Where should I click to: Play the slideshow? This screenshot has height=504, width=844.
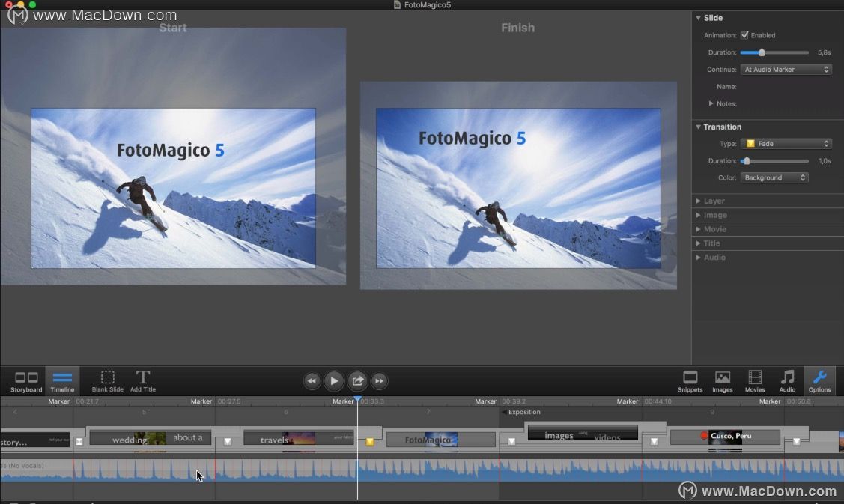(x=334, y=380)
